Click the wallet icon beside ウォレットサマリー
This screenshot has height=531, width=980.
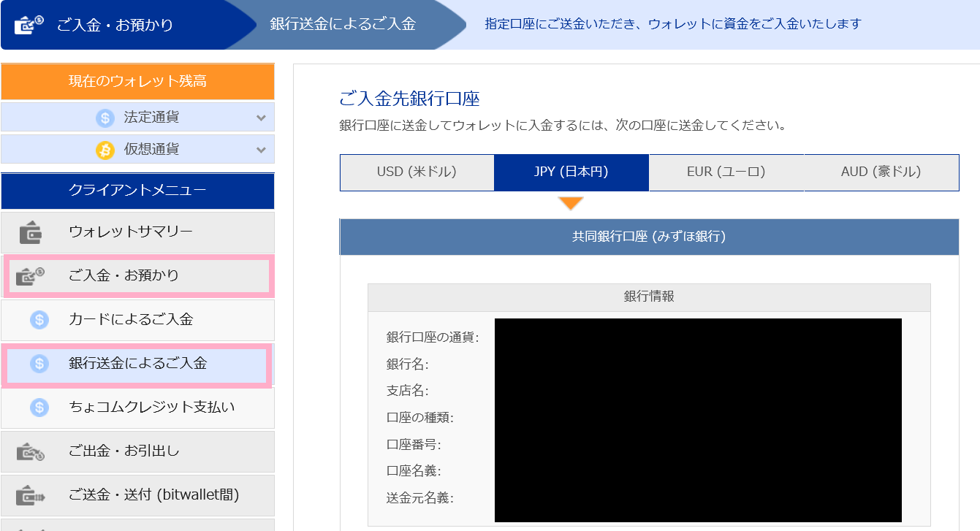coord(30,232)
